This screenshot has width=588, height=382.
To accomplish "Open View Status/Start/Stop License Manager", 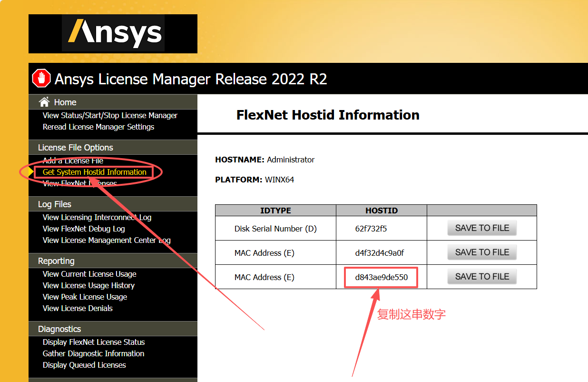I will click(109, 115).
